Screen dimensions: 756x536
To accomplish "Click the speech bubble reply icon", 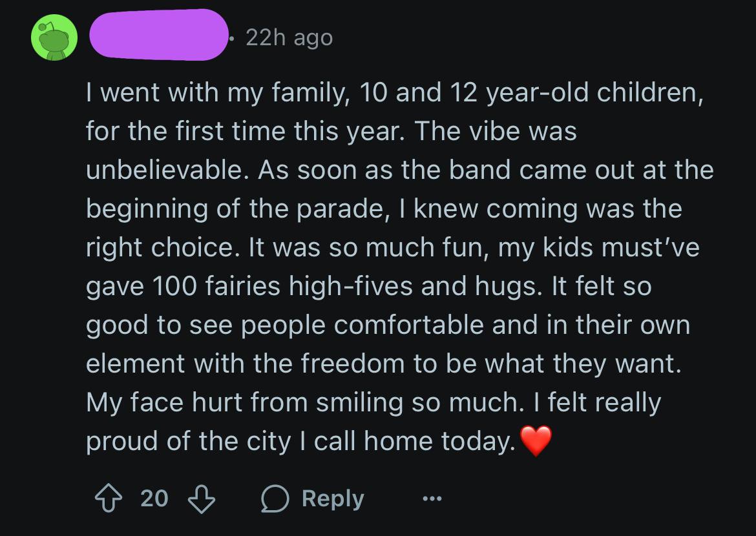I will (276, 499).
